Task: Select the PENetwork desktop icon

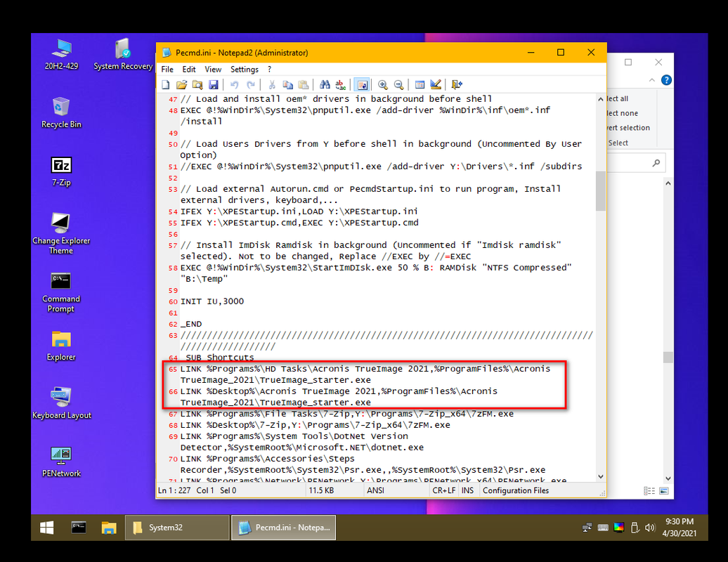Action: click(61, 462)
